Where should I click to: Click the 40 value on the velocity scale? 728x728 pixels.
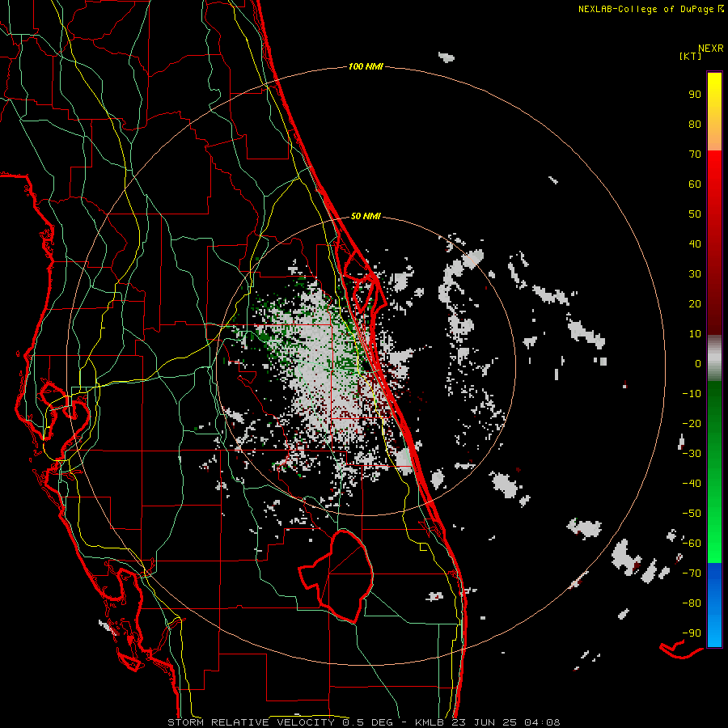coord(695,244)
